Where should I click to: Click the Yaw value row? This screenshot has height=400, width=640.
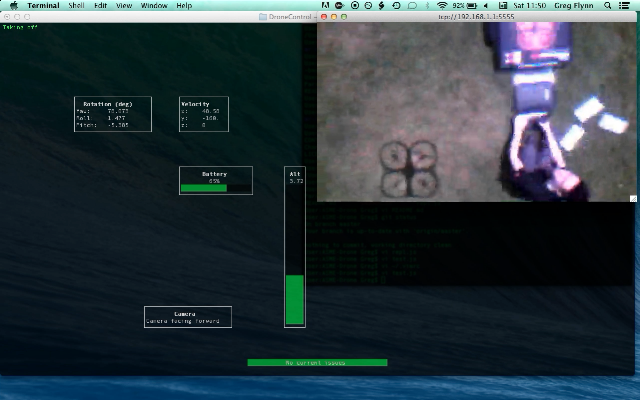click(103, 111)
